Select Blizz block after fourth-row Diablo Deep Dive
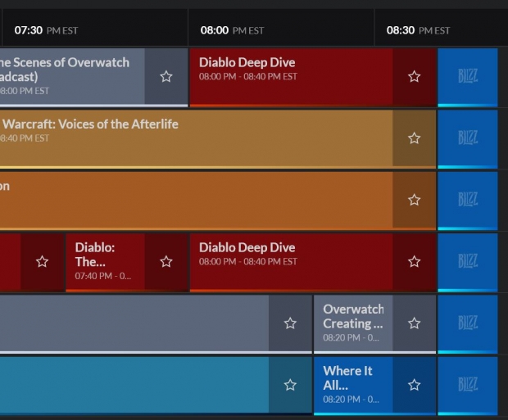 coord(468,262)
